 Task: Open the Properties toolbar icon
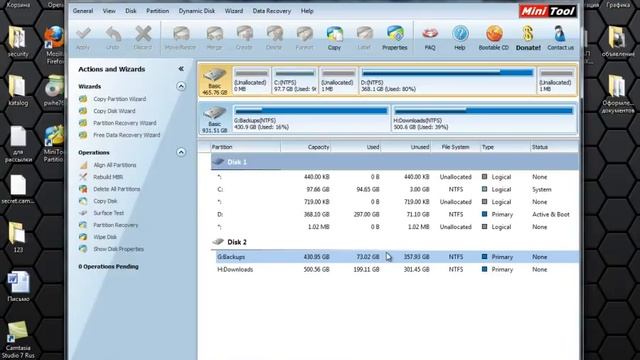[x=395, y=38]
